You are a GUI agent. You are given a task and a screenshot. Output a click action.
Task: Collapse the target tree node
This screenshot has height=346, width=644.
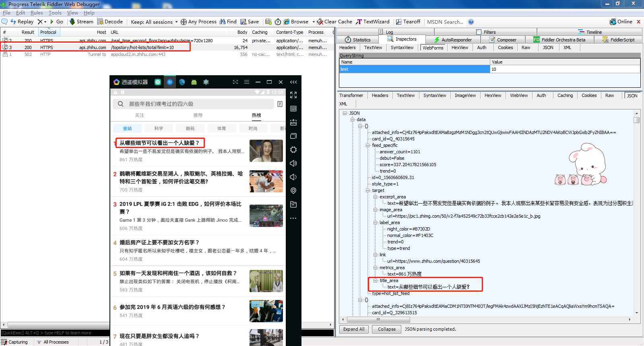[368, 190]
